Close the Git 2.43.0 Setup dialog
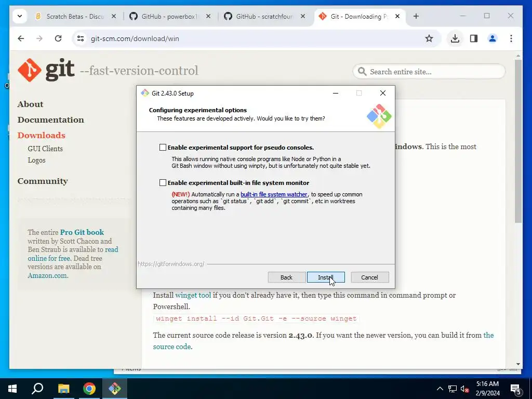Viewport: 532px width, 399px height. [383, 93]
